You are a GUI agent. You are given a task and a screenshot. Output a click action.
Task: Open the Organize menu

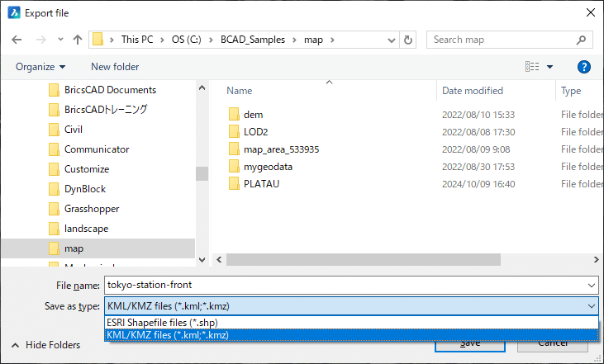[40, 67]
